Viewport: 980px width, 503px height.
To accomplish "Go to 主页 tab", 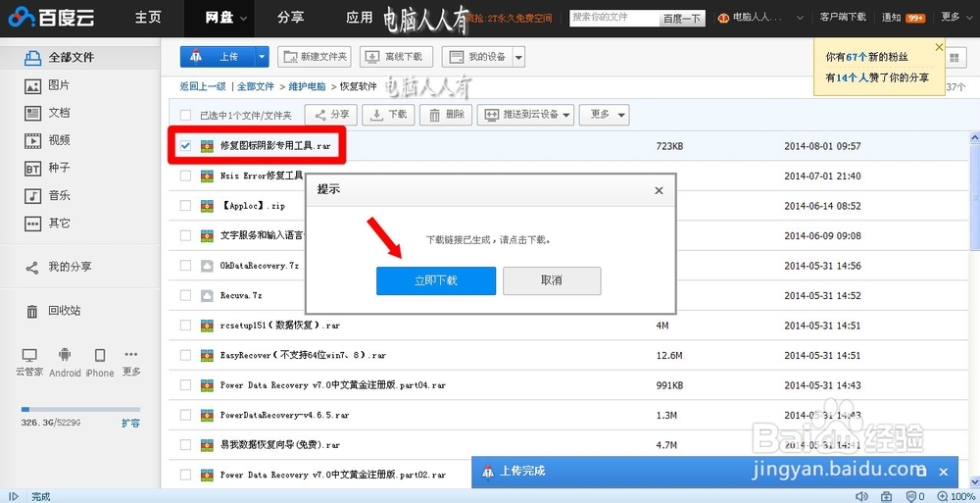I will [148, 18].
